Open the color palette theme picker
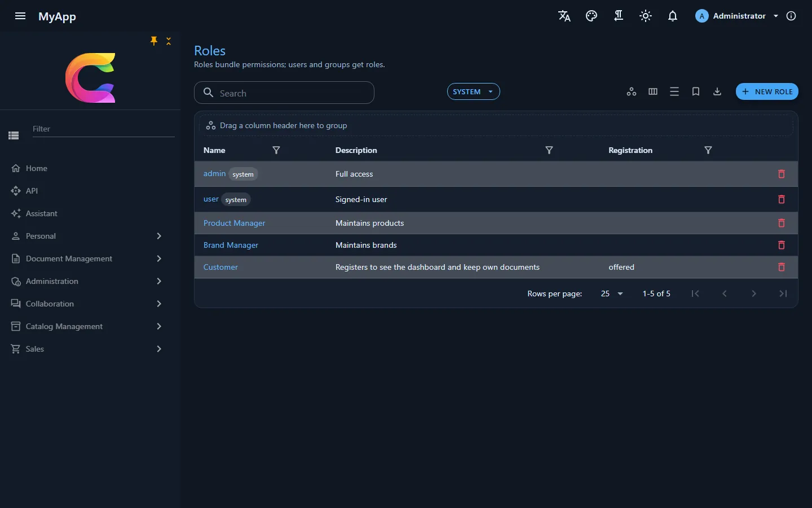 [592, 16]
